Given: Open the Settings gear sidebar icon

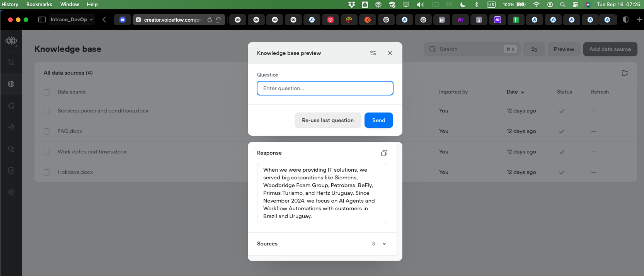Looking at the screenshot, I should pos(11,192).
